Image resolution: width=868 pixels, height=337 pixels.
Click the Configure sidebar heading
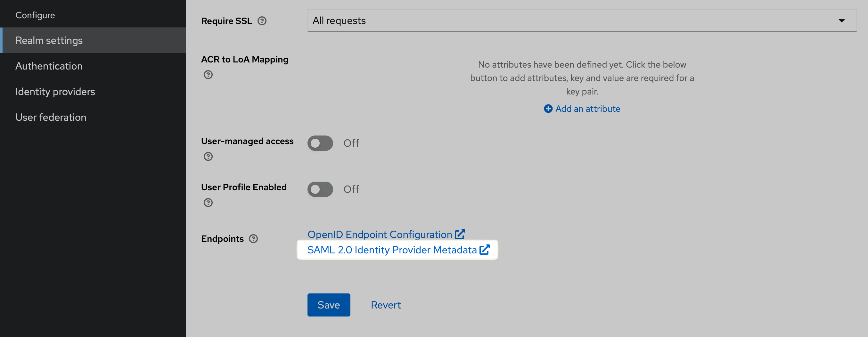coord(35,15)
